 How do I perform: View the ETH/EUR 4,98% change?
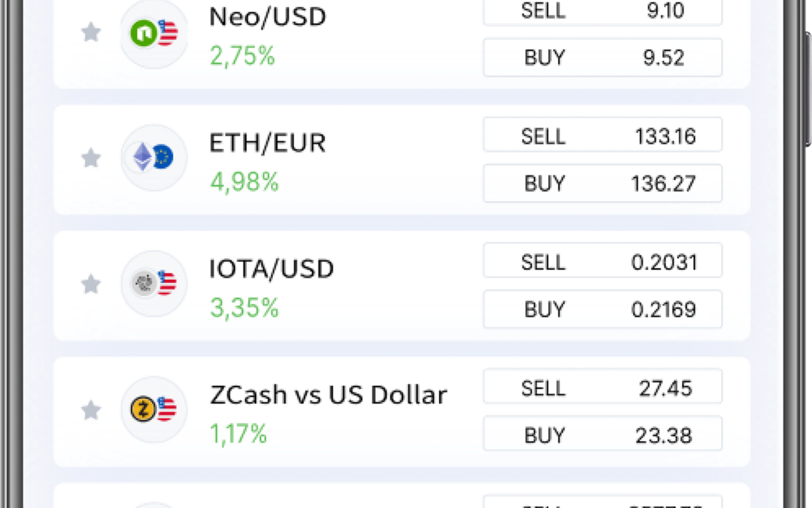tap(244, 181)
